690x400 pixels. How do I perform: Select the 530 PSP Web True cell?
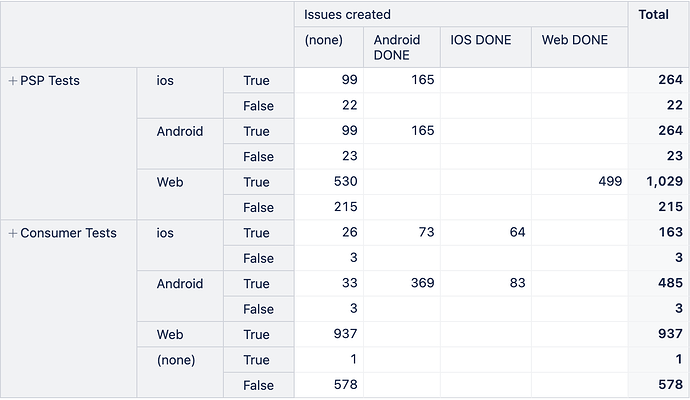point(329,182)
